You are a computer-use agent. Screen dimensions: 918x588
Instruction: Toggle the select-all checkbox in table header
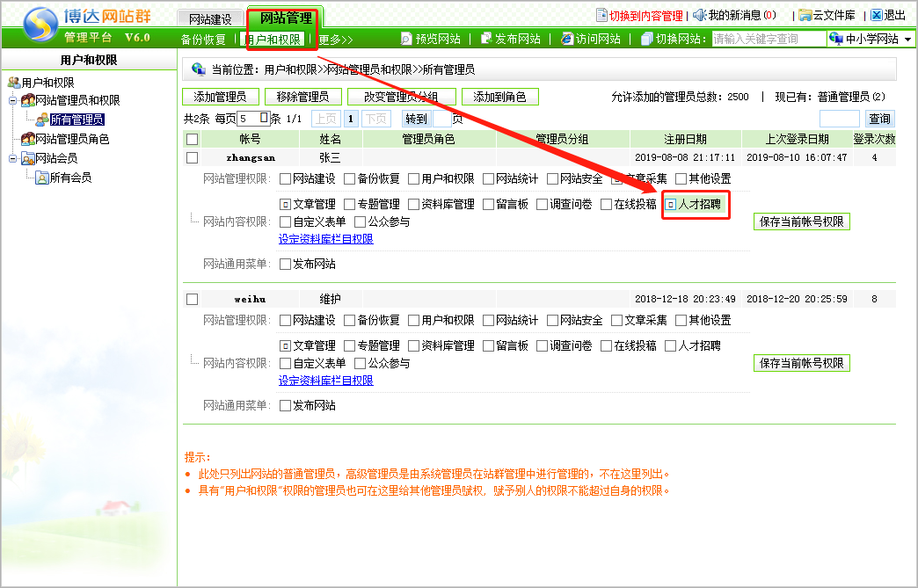[x=193, y=139]
